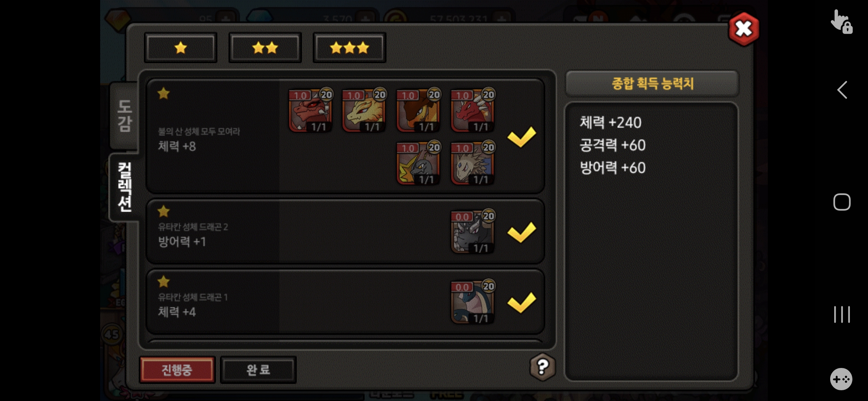Viewport: 868px width, 401px height.
Task: Filter by two-star collections
Action: pyautogui.click(x=265, y=48)
